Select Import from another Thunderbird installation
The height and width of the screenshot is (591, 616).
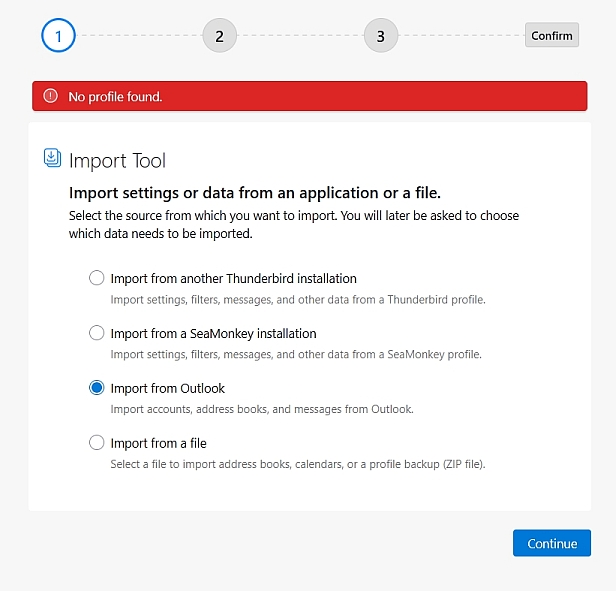[x=97, y=278]
